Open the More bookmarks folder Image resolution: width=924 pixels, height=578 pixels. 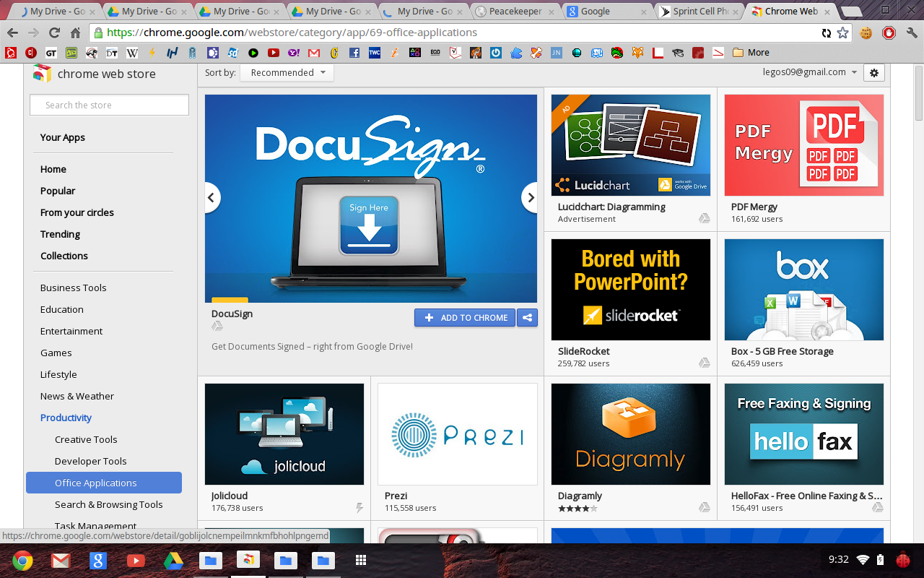click(751, 53)
